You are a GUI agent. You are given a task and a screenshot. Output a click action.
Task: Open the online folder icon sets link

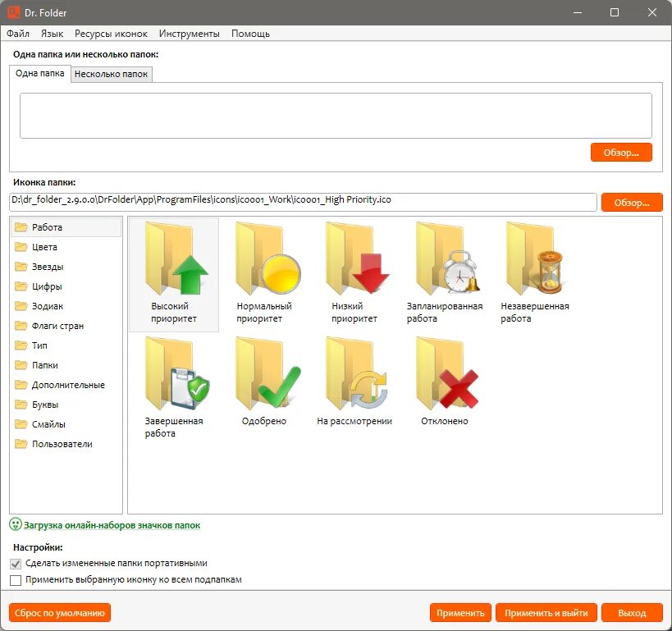pos(107,524)
